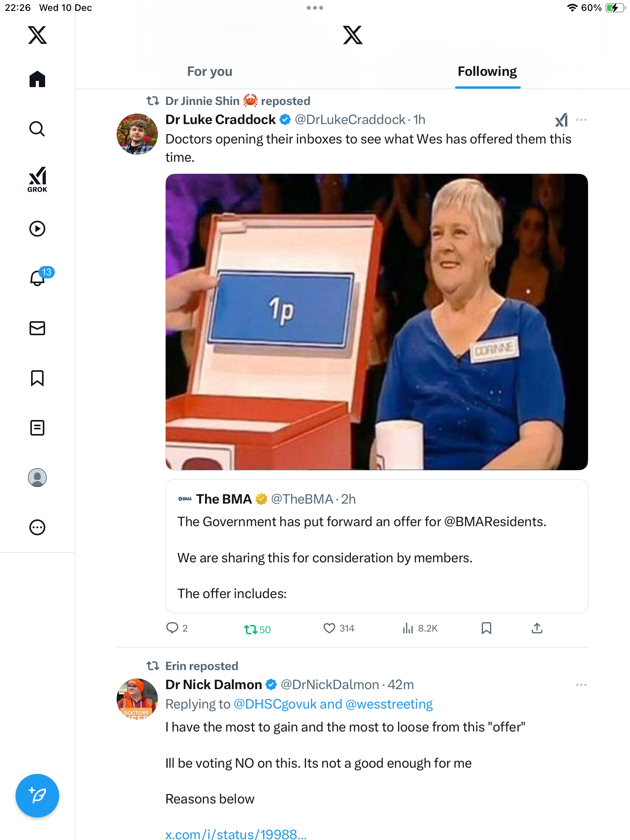Open direct messages envelope icon

point(37,328)
